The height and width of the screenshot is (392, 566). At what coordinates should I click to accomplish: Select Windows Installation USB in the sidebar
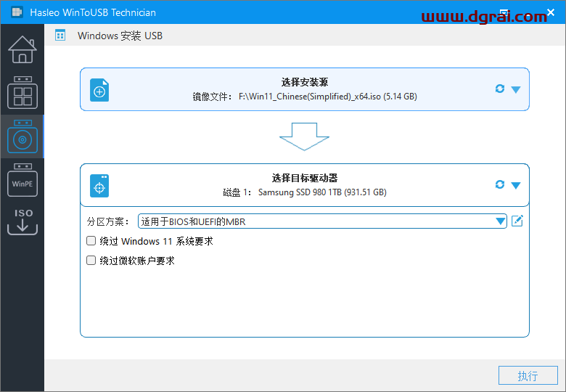pos(22,136)
